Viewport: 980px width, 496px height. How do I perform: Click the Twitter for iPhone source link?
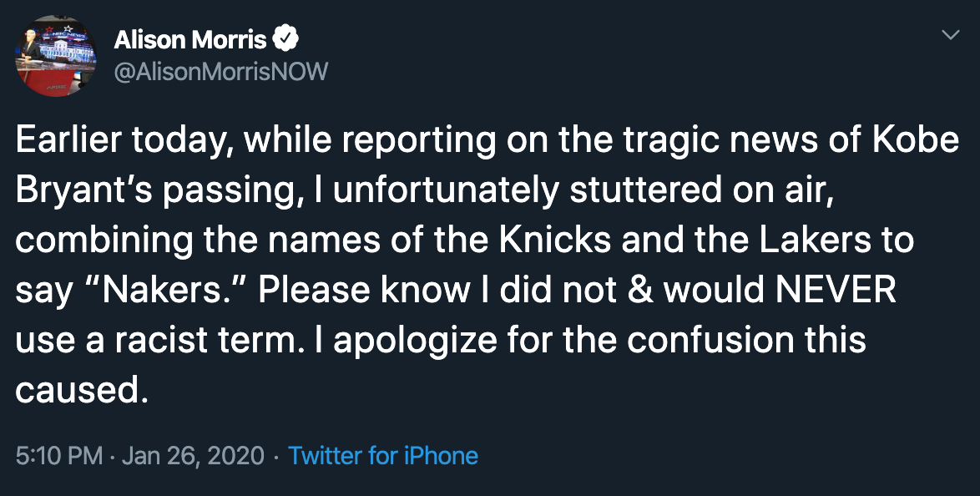(382, 456)
